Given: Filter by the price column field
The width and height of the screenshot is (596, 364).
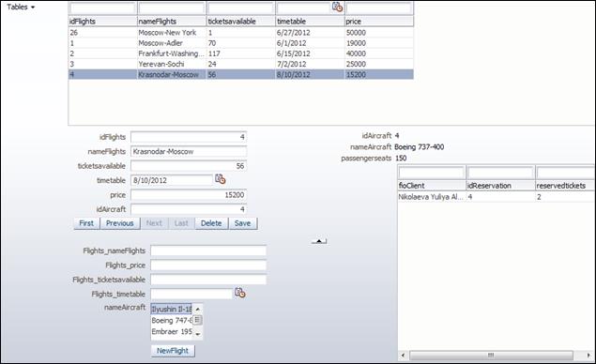Looking at the screenshot, I should [378, 8].
